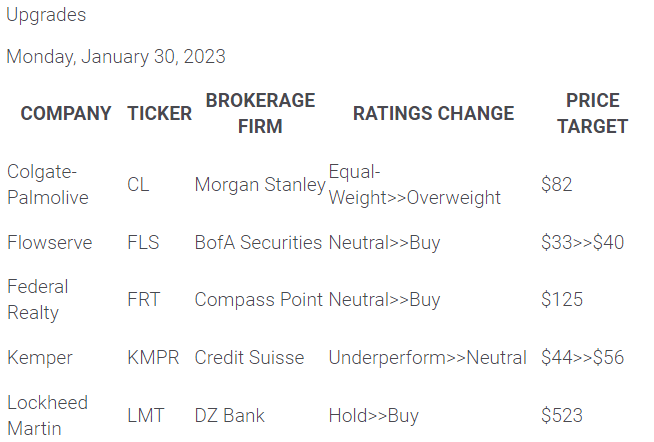Click the PRICE TARGET column header

(x=592, y=113)
